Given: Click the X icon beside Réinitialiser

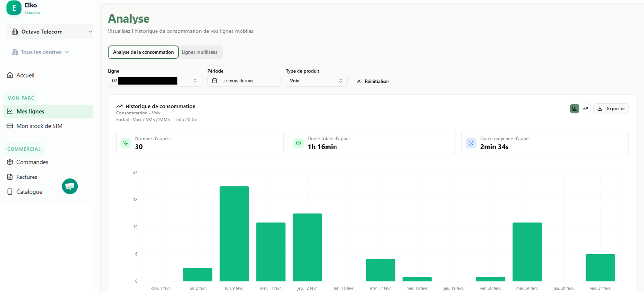Looking at the screenshot, I should (x=359, y=81).
